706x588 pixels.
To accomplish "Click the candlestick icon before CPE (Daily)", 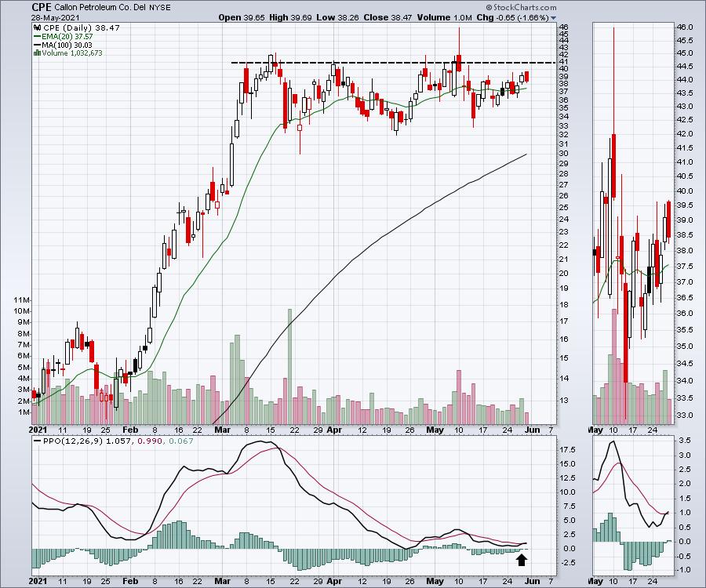I will tap(37, 28).
